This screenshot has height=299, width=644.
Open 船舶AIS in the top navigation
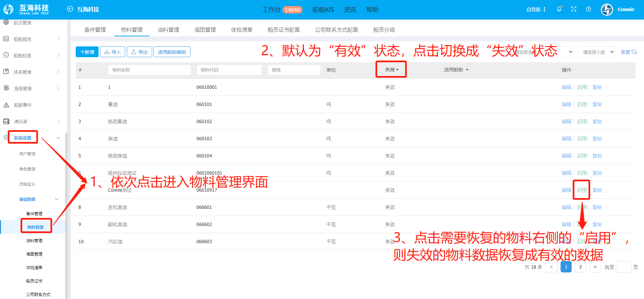[323, 10]
